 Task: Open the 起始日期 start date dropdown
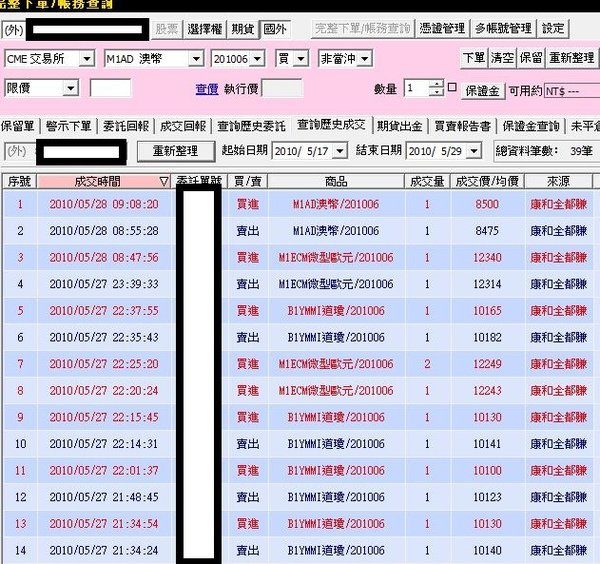(x=340, y=151)
